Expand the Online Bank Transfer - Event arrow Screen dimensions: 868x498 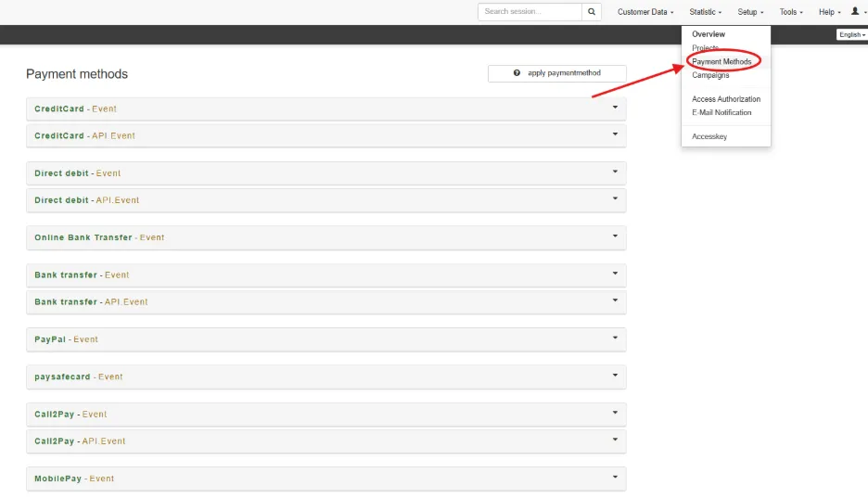615,236
